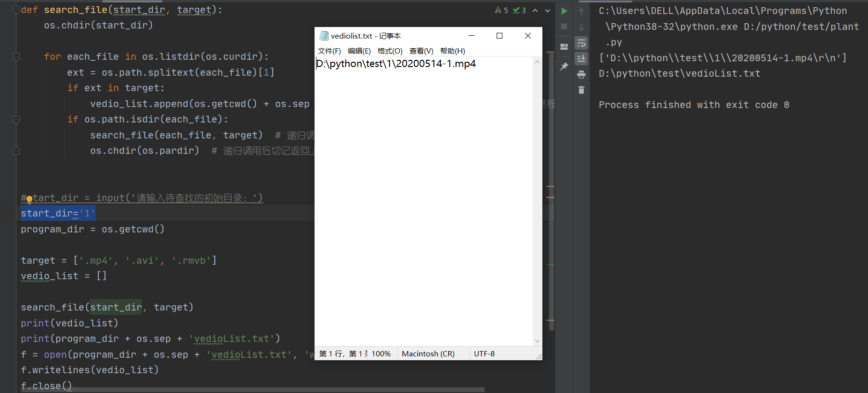This screenshot has height=393, width=868.
Task: Click the fold end marker at os.chdir line
Action: tap(16, 150)
